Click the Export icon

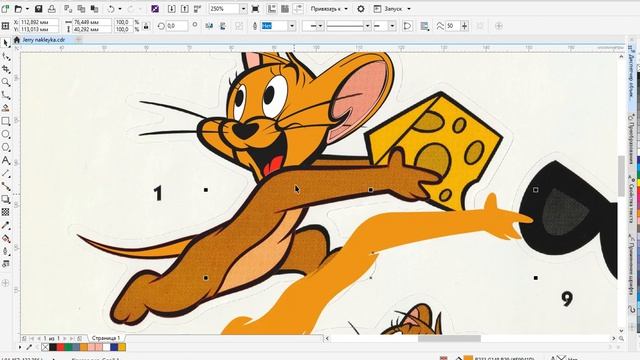point(185,9)
